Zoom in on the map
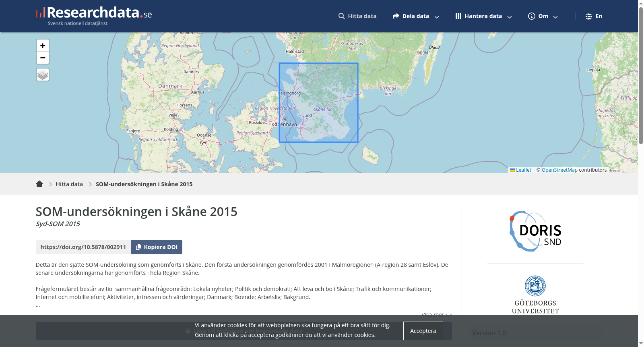The height and width of the screenshot is (347, 644). [x=43, y=46]
